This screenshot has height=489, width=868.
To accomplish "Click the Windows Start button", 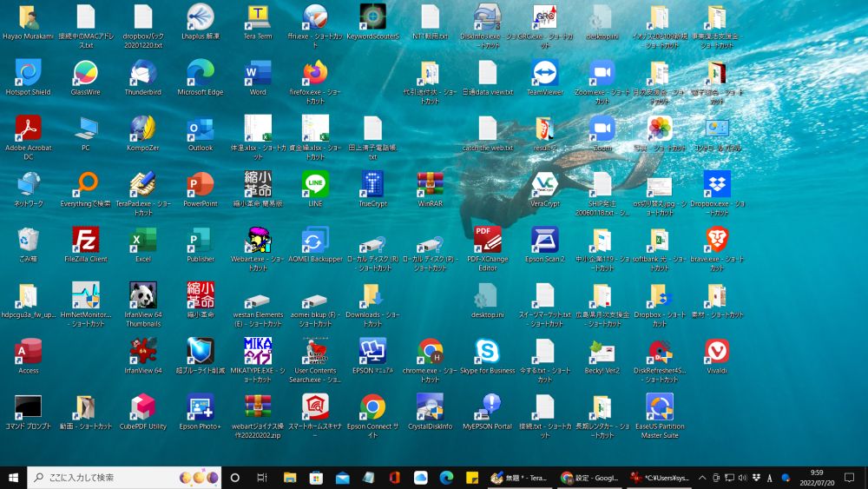I will coord(13,478).
